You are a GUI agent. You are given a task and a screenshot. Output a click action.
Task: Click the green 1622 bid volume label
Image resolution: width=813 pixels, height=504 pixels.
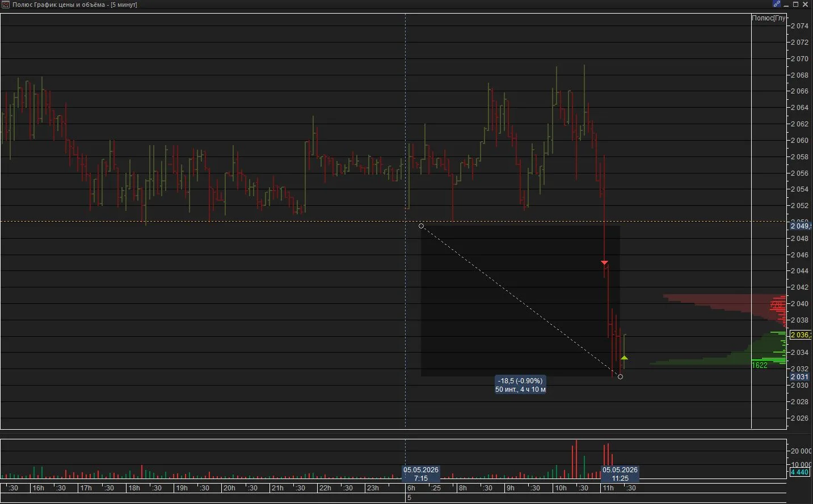[x=760, y=365]
